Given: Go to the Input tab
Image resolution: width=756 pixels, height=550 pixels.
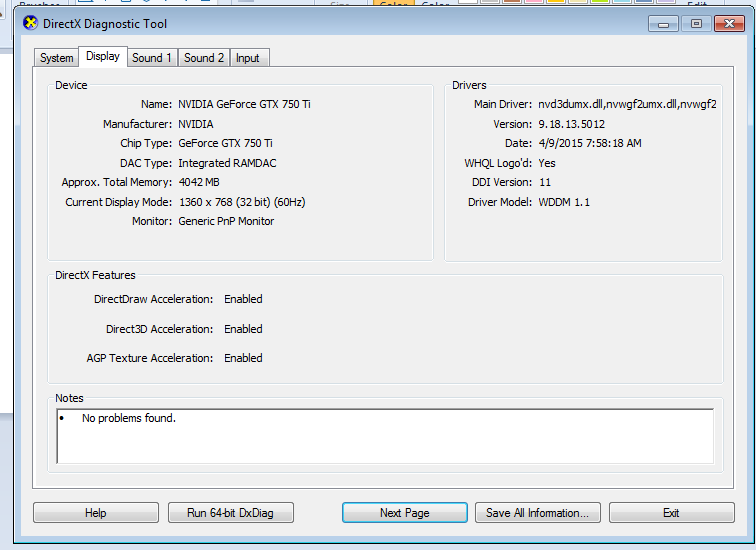Looking at the screenshot, I should (x=248, y=58).
